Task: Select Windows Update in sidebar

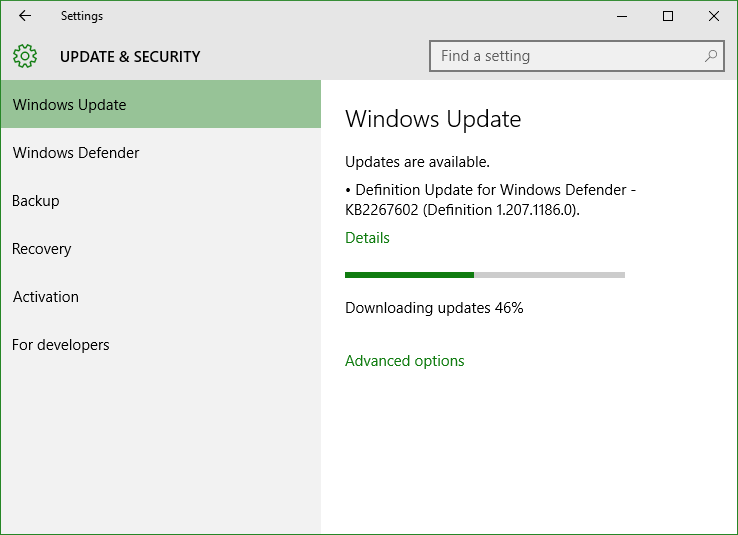Action: point(161,104)
